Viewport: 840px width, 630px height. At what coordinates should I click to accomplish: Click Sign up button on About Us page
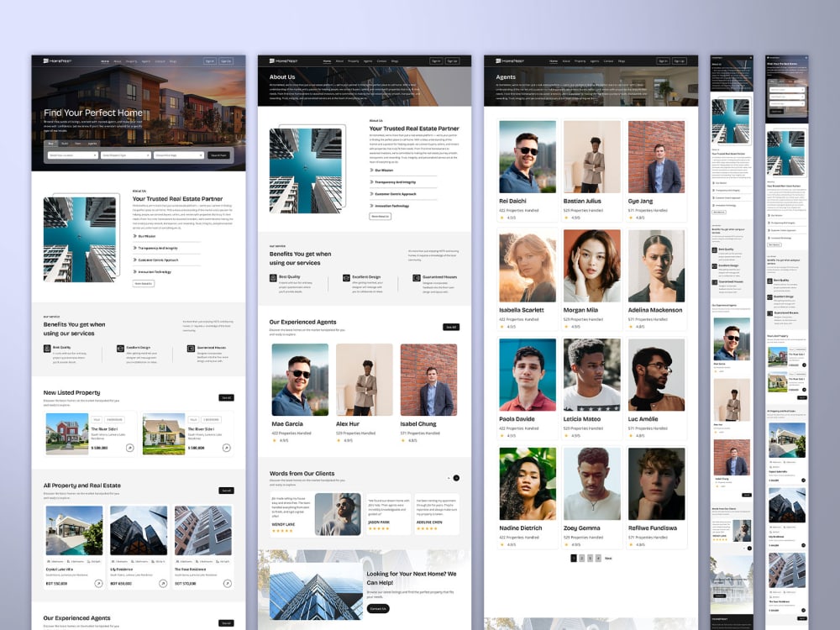click(x=453, y=61)
